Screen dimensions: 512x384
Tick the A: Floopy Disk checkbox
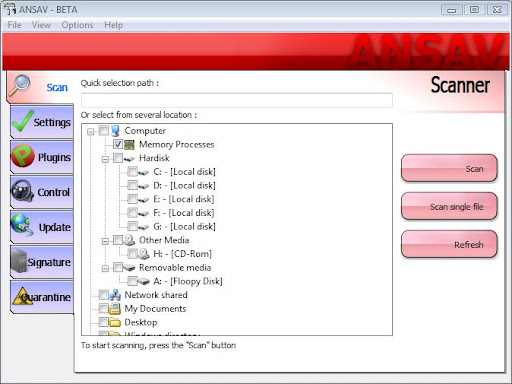tap(132, 281)
